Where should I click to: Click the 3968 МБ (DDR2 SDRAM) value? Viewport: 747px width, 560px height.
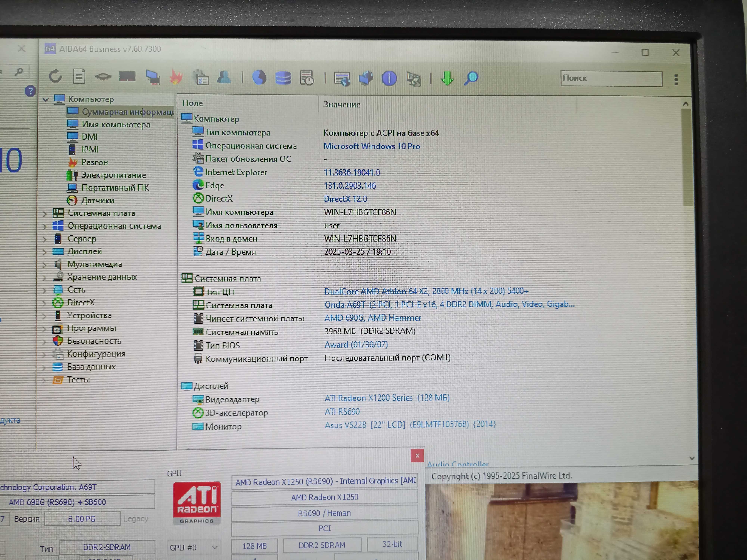pos(370,331)
